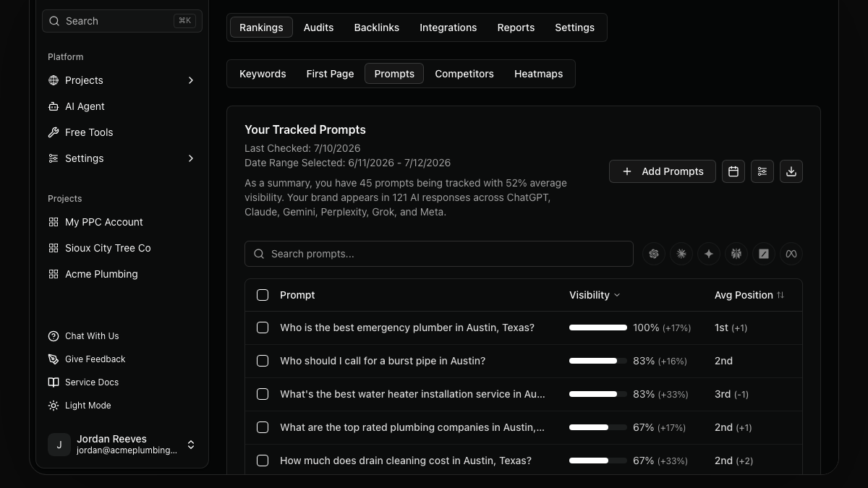This screenshot has width=868, height=488.
Task: Check the top rated plumbing companies row
Action: click(263, 427)
